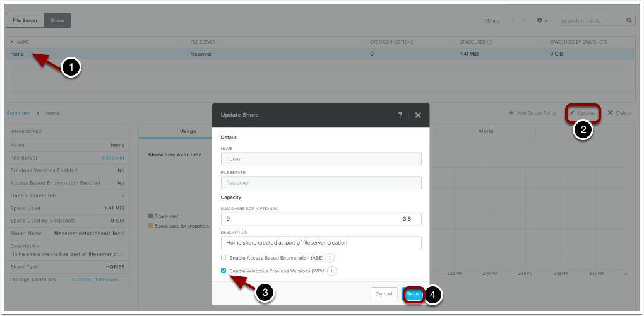644x316 pixels.
Task: Go to previous page arrow in table
Action: pyautogui.click(x=513, y=21)
